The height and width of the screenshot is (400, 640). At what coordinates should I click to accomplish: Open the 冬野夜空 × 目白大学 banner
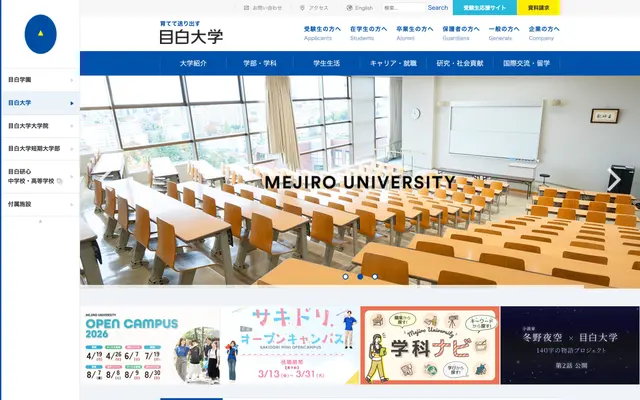point(570,345)
